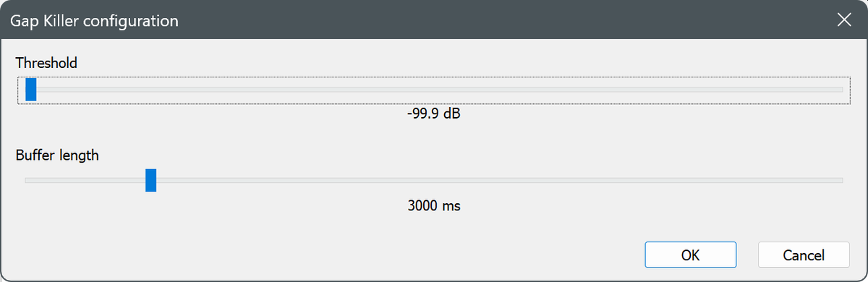The width and height of the screenshot is (868, 282).
Task: Set Buffer length to maximum at track's right end
Action: (839, 180)
